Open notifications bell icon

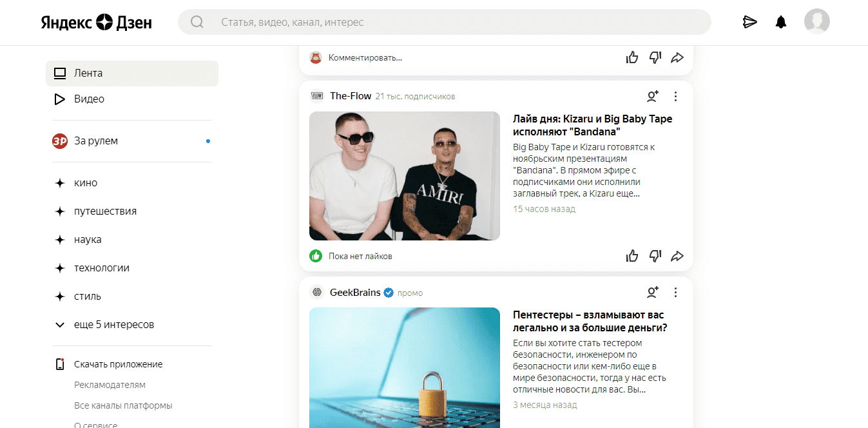tap(781, 22)
